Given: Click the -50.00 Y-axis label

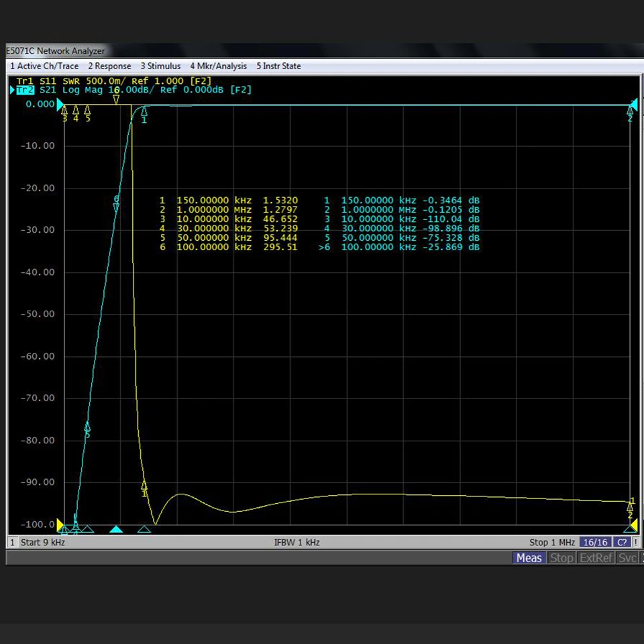Looking at the screenshot, I should click(x=38, y=314).
